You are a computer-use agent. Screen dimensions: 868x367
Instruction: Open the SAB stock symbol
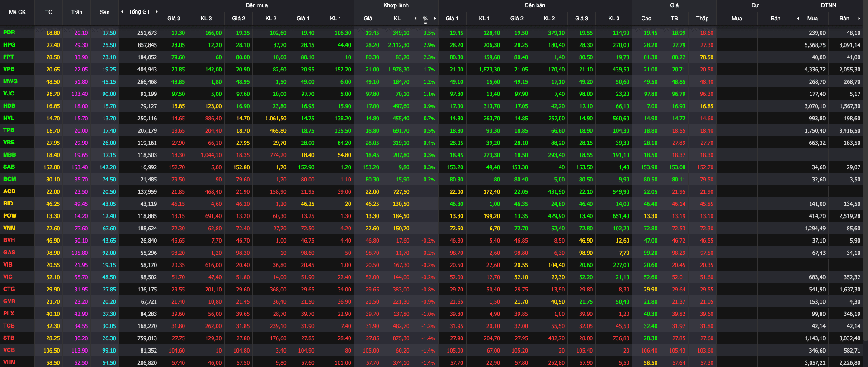click(9, 167)
